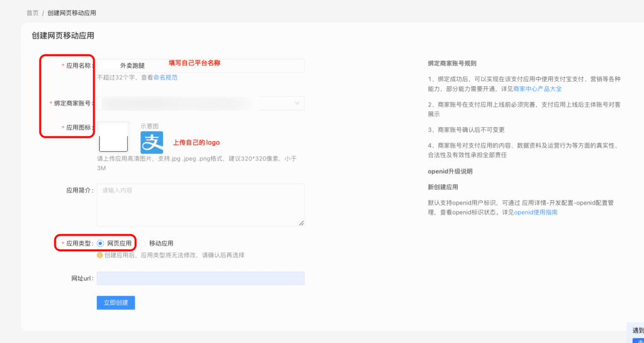Image resolution: width=644 pixels, height=343 pixels.
Task: Open the openid使用指南 link
Action: click(535, 212)
